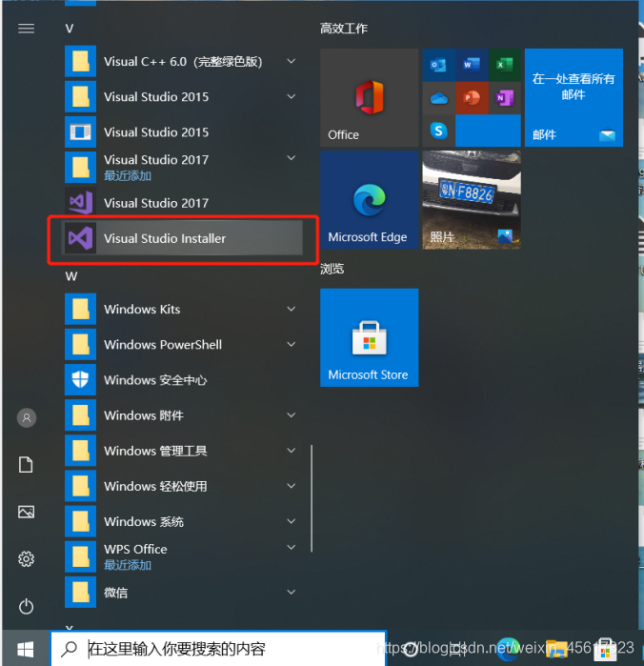Open Visual Studio Installer from the list
The width and height of the screenshot is (644, 666).
click(182, 238)
